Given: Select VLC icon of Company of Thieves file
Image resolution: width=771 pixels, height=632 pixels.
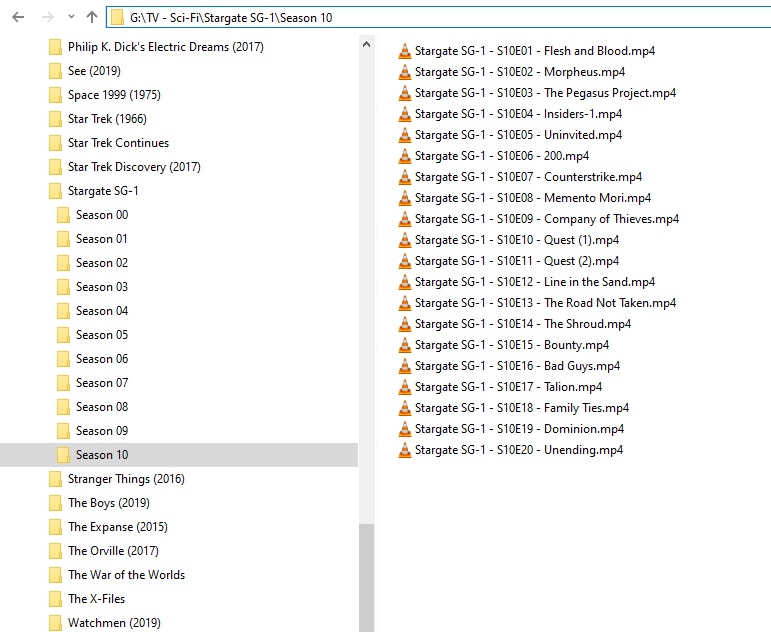Looking at the screenshot, I should 405,219.
